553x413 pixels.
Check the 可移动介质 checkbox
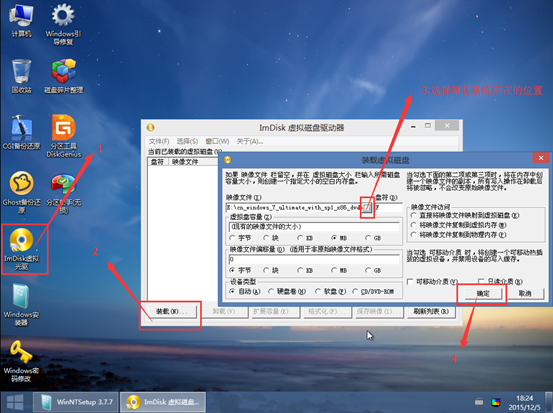pos(433,282)
